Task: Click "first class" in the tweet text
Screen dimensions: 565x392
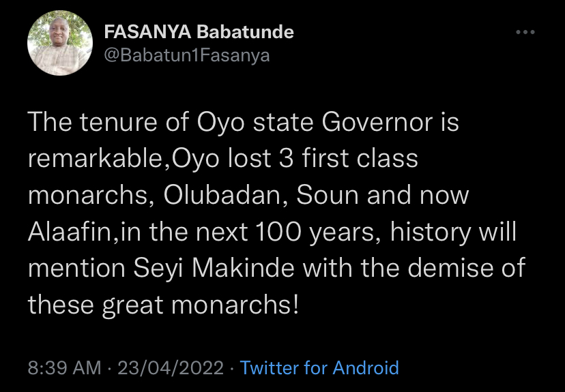Action: coord(353,159)
